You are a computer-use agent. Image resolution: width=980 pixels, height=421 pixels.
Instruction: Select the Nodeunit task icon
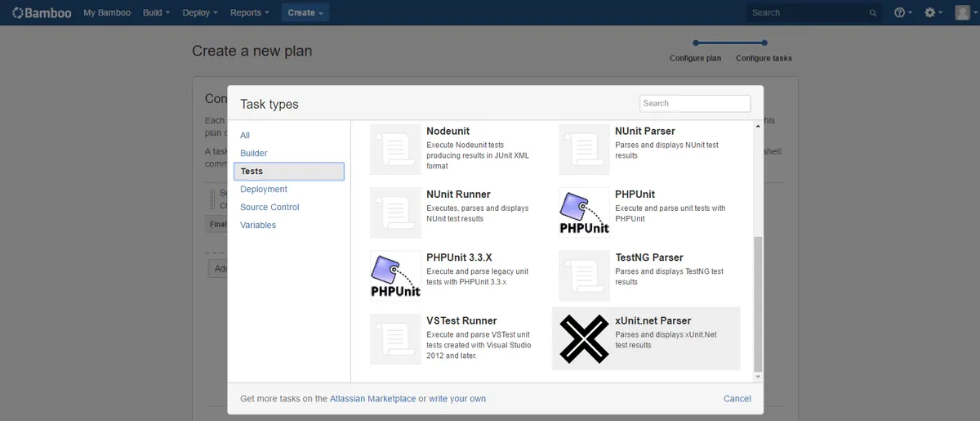(395, 149)
